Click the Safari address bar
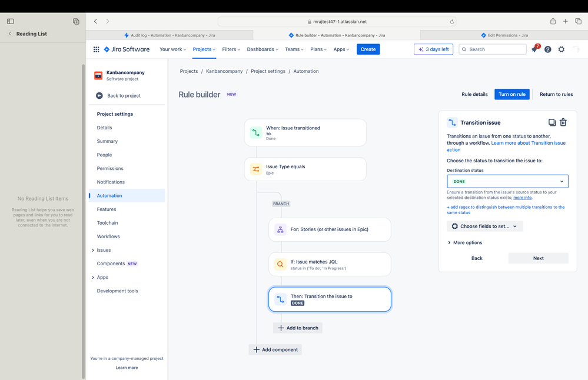The height and width of the screenshot is (380, 588). coord(337,22)
